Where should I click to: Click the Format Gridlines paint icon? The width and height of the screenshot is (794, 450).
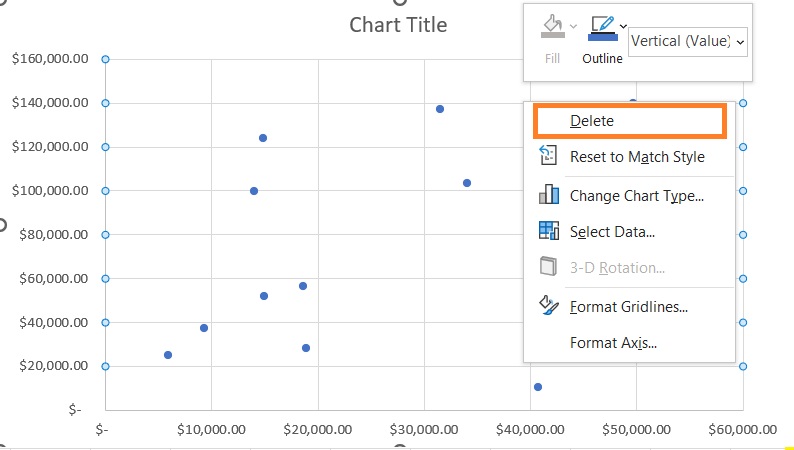[549, 306]
